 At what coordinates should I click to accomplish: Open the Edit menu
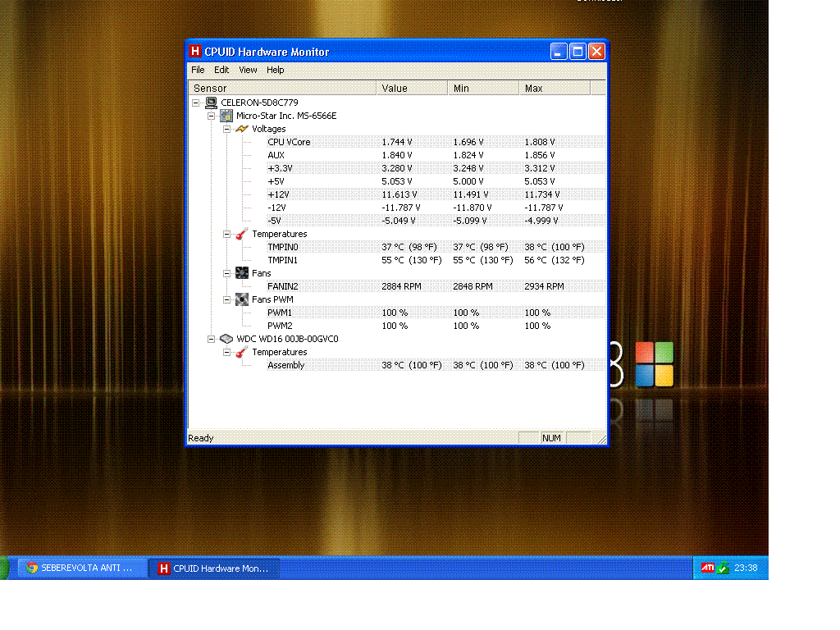(221, 70)
